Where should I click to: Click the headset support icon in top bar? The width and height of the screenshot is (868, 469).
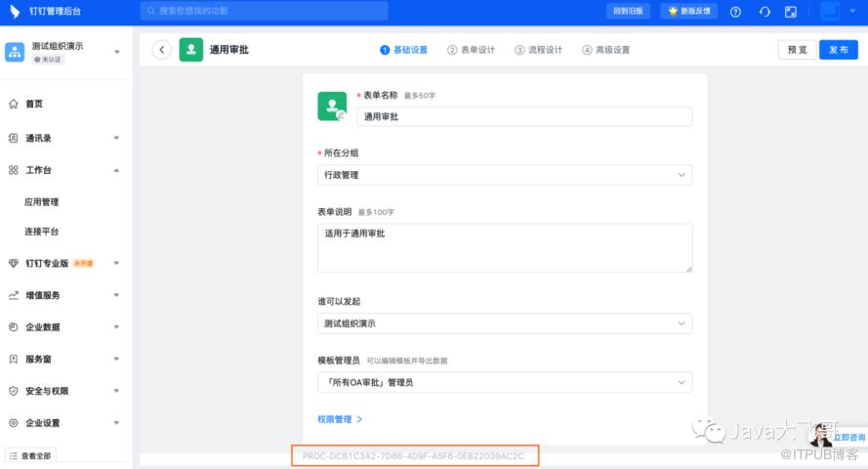pos(764,12)
